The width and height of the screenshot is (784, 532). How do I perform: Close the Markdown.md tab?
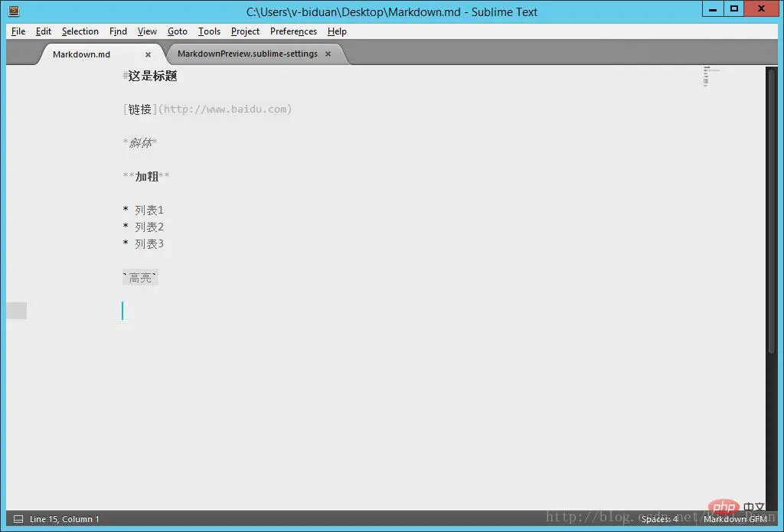(x=148, y=54)
